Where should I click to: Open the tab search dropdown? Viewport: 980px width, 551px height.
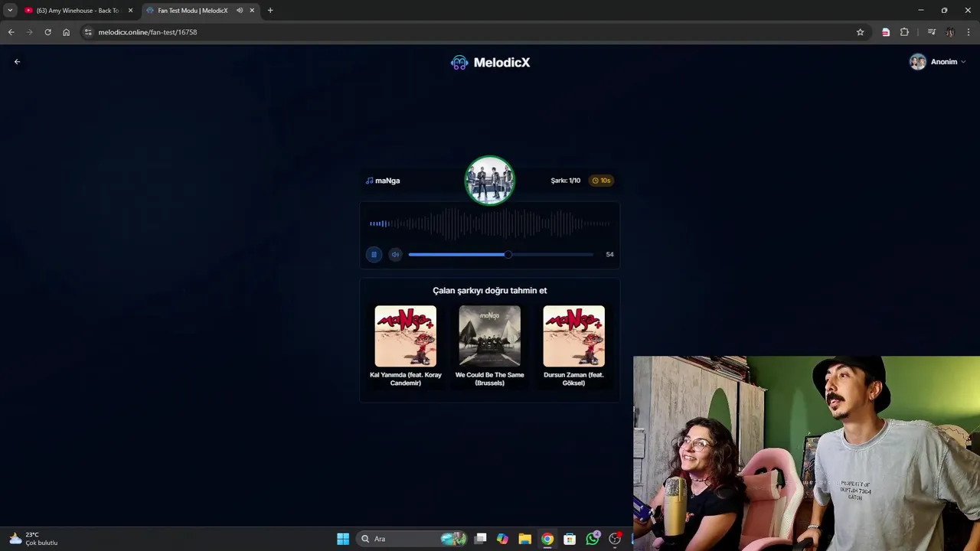(10, 11)
